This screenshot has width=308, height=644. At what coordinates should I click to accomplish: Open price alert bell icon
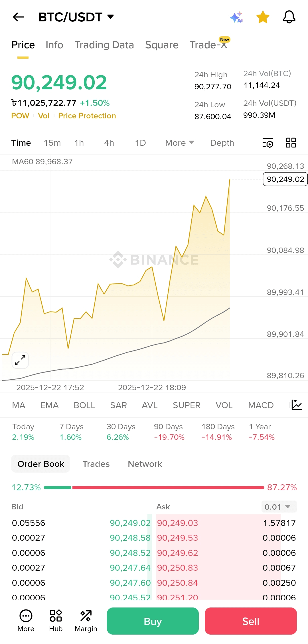pos(289,17)
